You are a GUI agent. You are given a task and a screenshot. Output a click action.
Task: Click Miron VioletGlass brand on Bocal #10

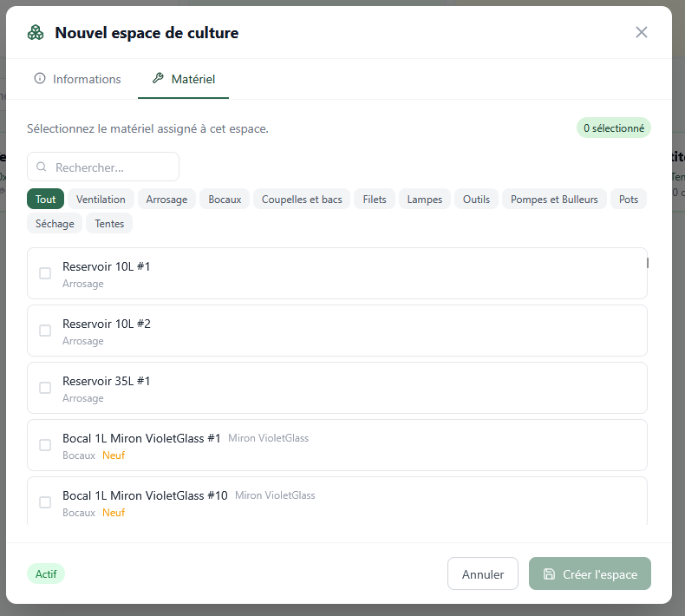tap(275, 495)
